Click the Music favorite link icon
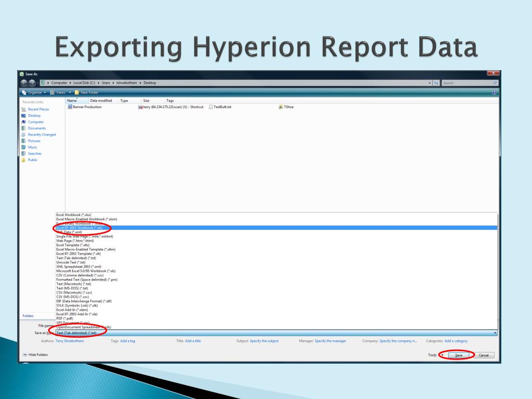532x399 pixels. (23, 147)
